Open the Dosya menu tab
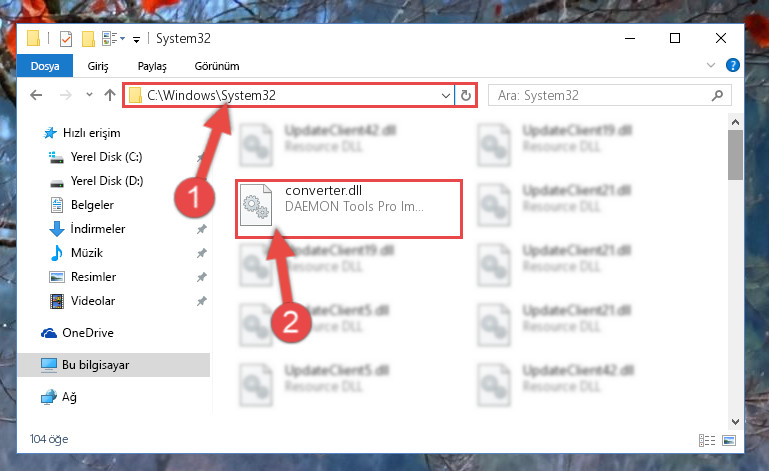Screen dimensions: 769x471 click(x=45, y=66)
